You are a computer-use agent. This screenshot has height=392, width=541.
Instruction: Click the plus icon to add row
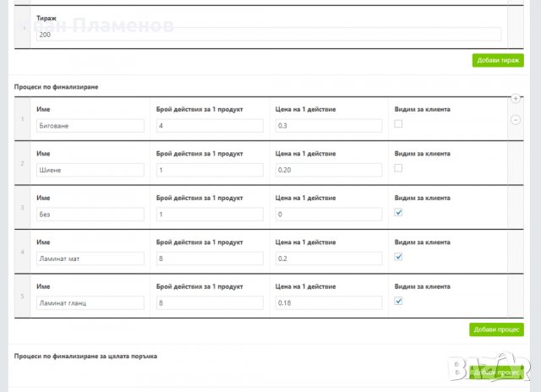[x=516, y=99]
